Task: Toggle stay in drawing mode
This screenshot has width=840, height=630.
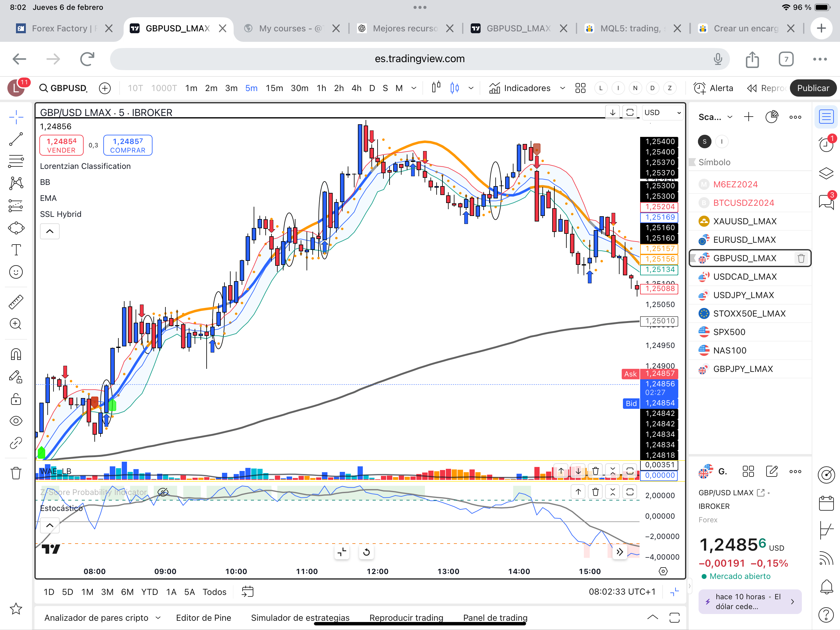Action: (x=16, y=377)
